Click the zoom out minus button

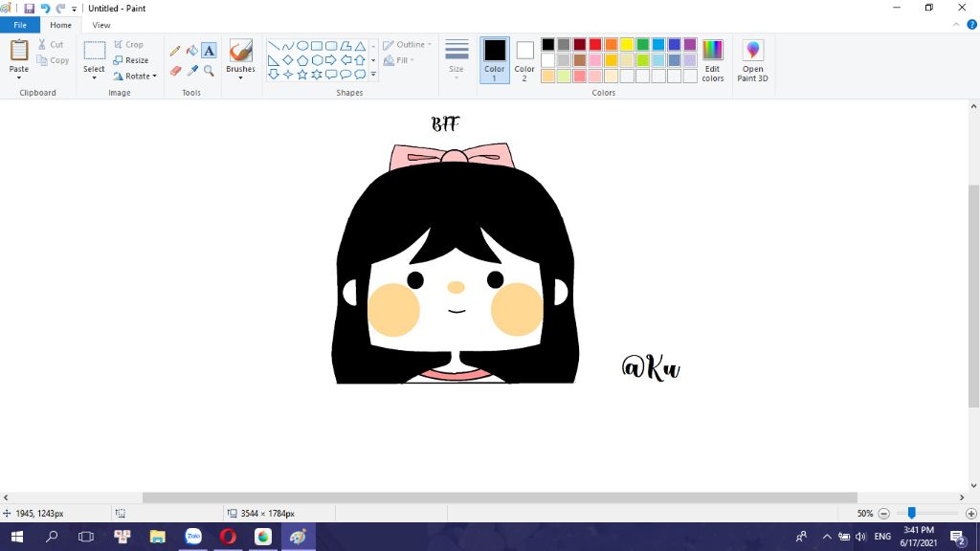pos(883,514)
